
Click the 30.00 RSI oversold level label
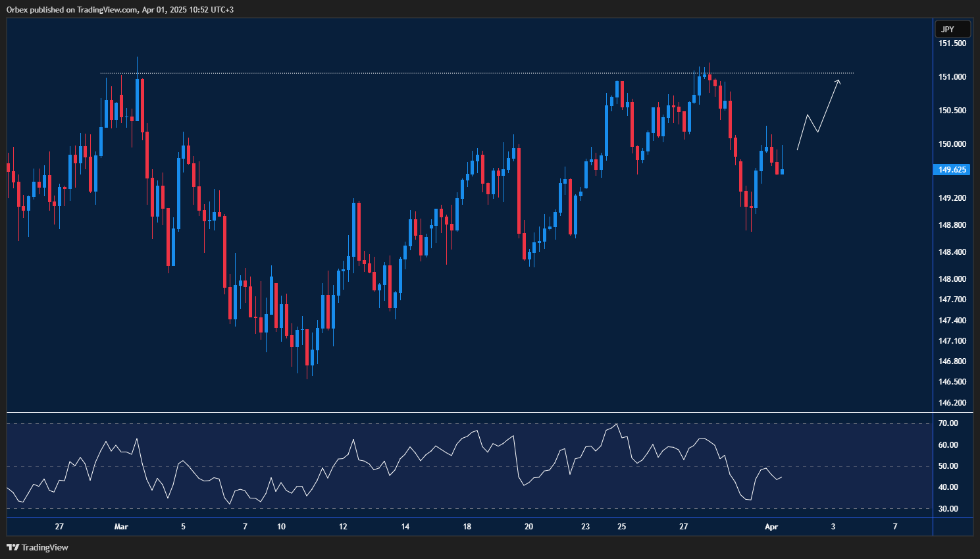point(948,509)
